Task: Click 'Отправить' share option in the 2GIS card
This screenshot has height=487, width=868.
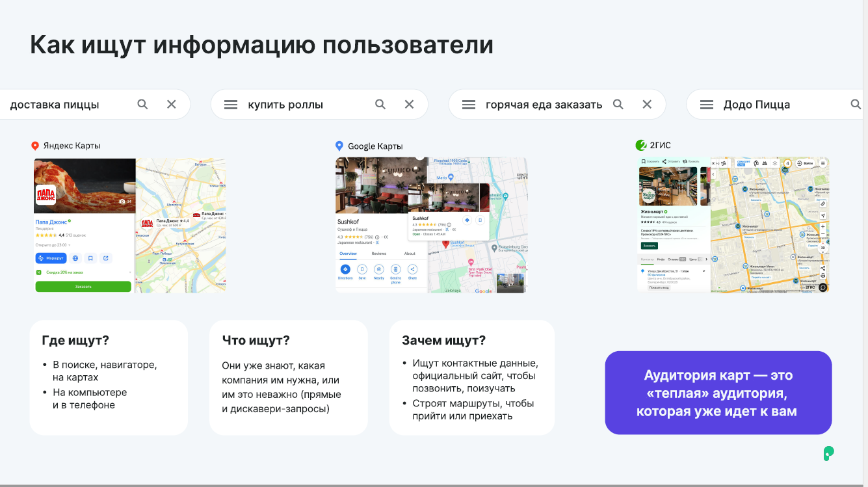Action: [671, 161]
